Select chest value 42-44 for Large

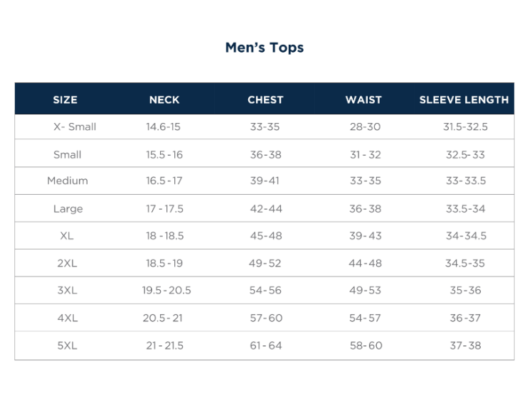266,209
